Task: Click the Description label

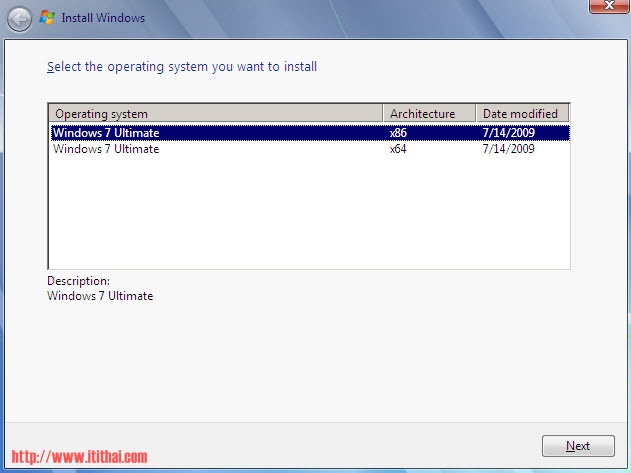Action: pyautogui.click(x=78, y=281)
